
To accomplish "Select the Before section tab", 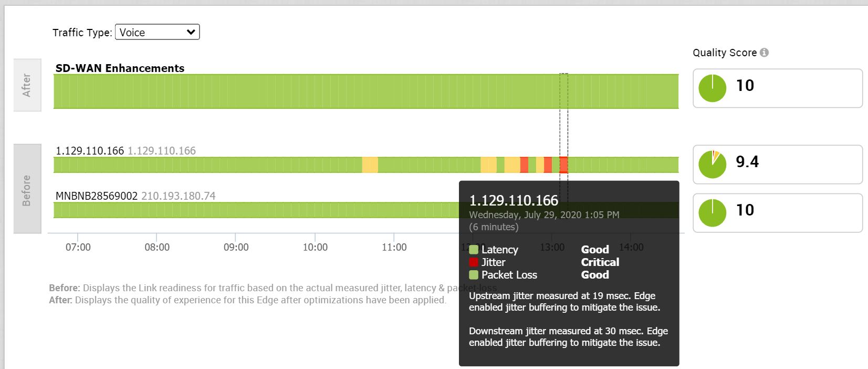I will click(27, 189).
